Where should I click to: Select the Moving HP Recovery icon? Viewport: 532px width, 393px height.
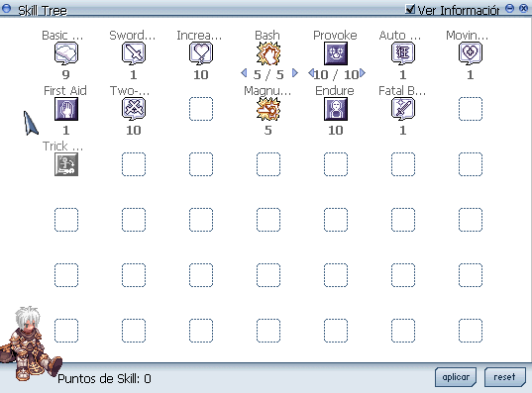471,53
